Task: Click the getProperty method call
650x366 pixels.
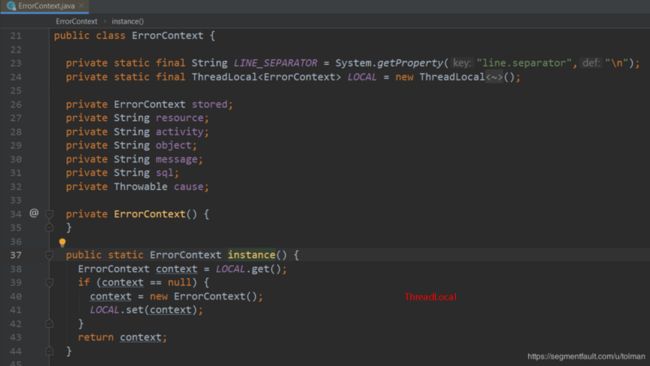Action: pos(410,63)
